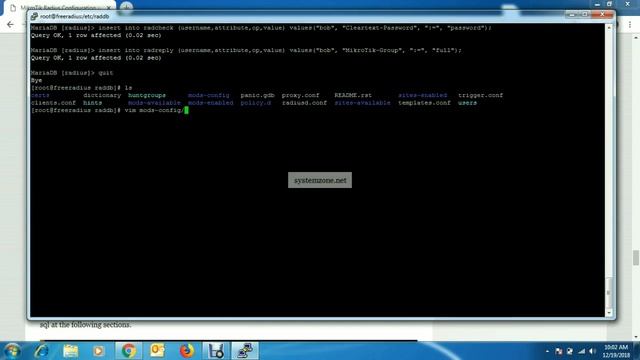Click 'README.rst' in the terminal listing
This screenshot has width=640, height=360.
353,95
